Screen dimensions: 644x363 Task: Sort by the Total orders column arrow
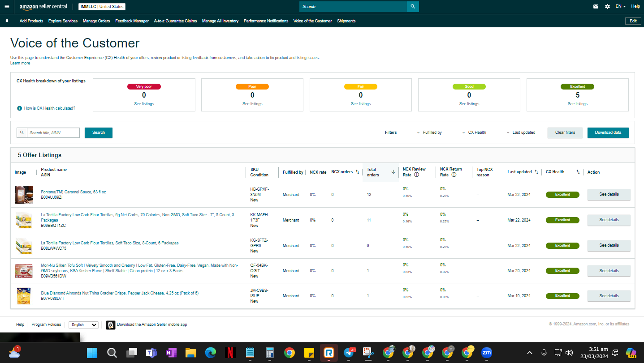[393, 172]
